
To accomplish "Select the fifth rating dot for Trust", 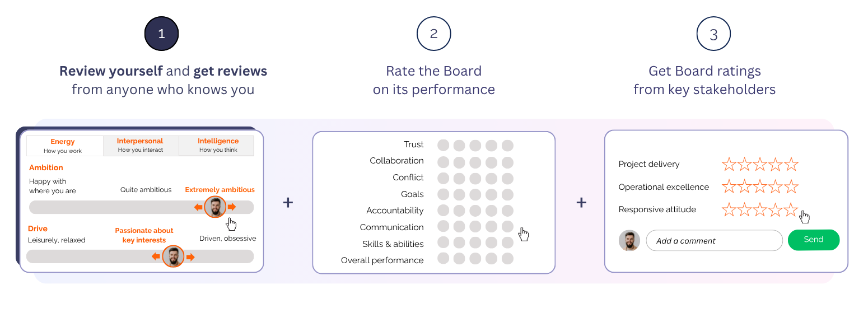I will 507,146.
